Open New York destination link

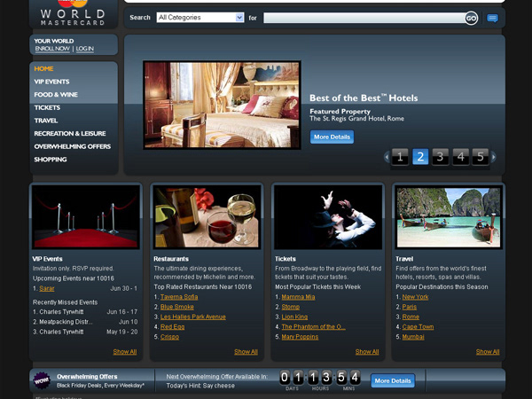tap(415, 297)
